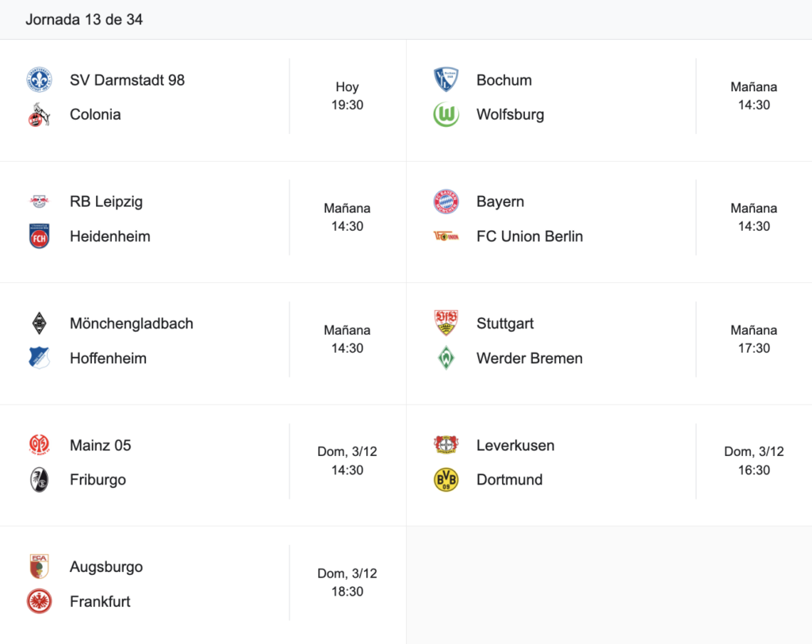Click the Werder Bremen diamond logo
Viewport: 812px width, 644px height.
[446, 358]
